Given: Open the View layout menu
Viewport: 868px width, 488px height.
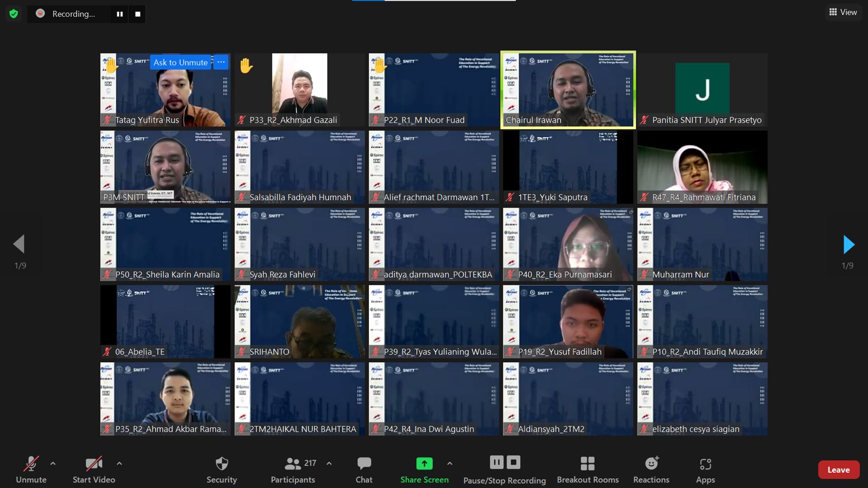Looking at the screenshot, I should (843, 12).
